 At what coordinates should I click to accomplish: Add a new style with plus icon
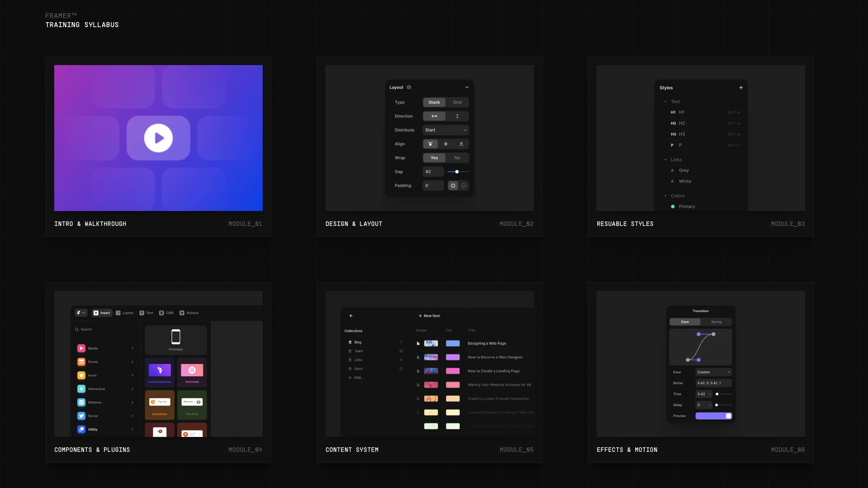point(741,88)
